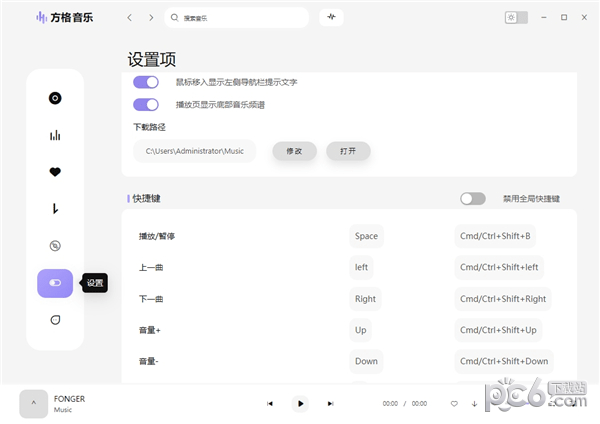Maximize the music player window

[564, 18]
